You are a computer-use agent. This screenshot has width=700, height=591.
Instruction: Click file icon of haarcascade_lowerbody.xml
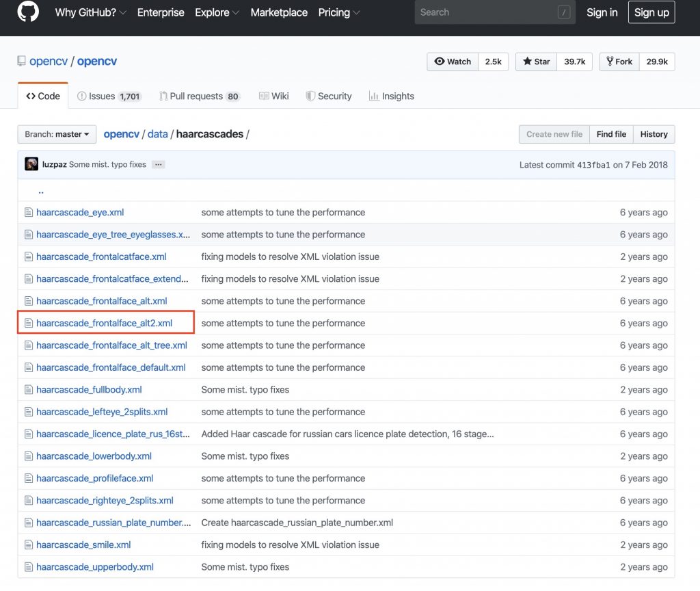[x=29, y=456]
